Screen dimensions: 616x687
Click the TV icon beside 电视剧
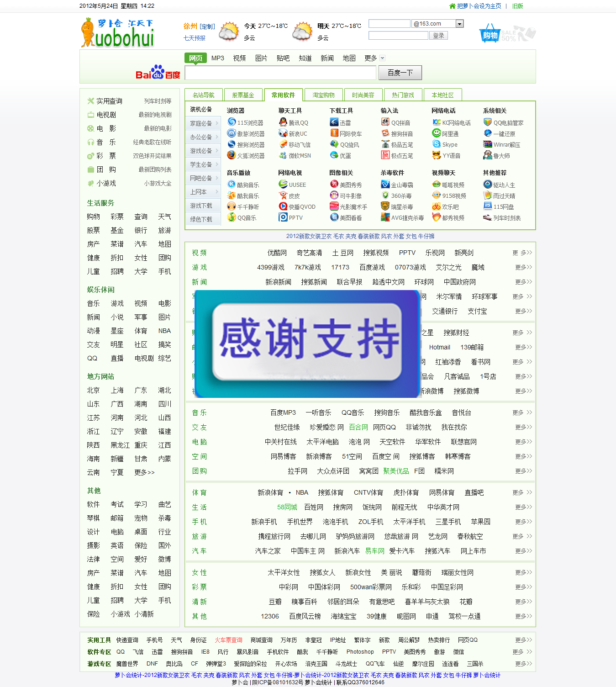pyautogui.click(x=91, y=115)
